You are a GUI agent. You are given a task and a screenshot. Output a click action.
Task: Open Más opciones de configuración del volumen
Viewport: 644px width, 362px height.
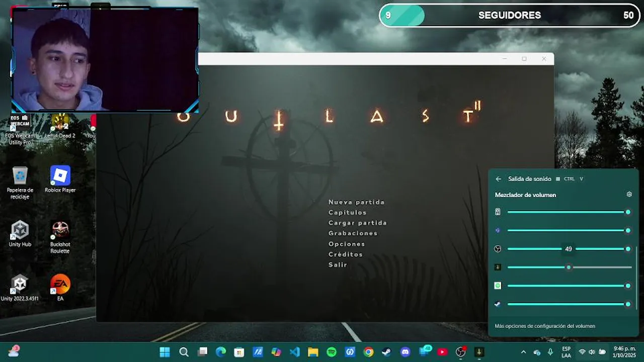(x=545, y=326)
